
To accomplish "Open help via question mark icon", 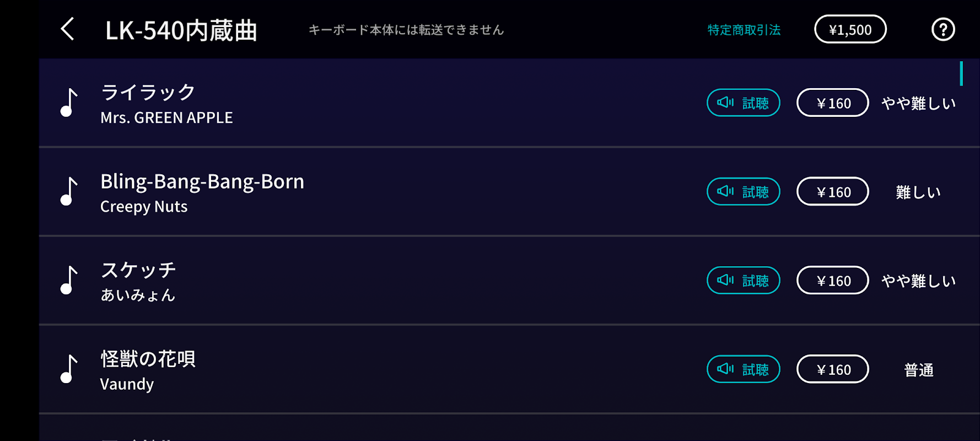I will (x=943, y=30).
